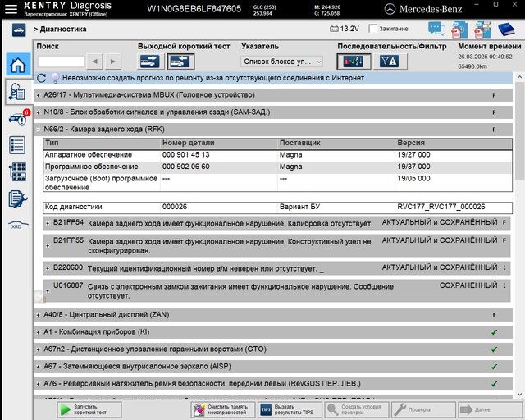Expand fault code B21FF54 details
Screen dimensions: 525x420
(x=48, y=223)
